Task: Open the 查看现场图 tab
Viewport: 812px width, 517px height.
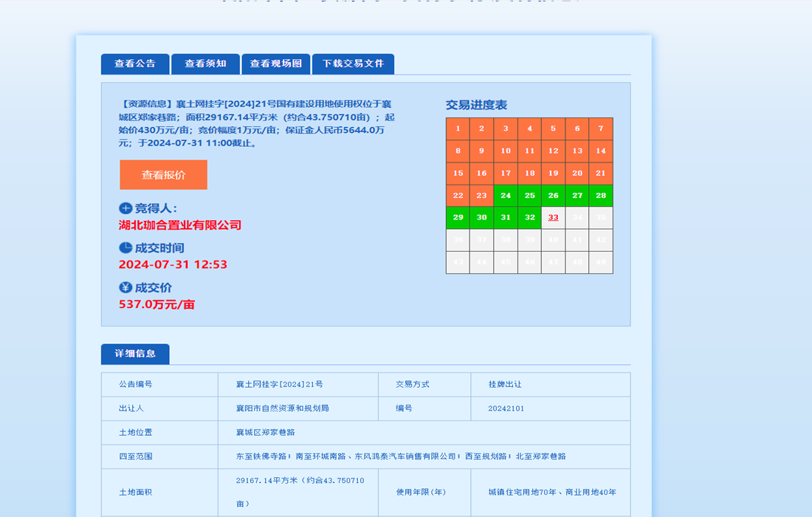Action: (x=276, y=64)
